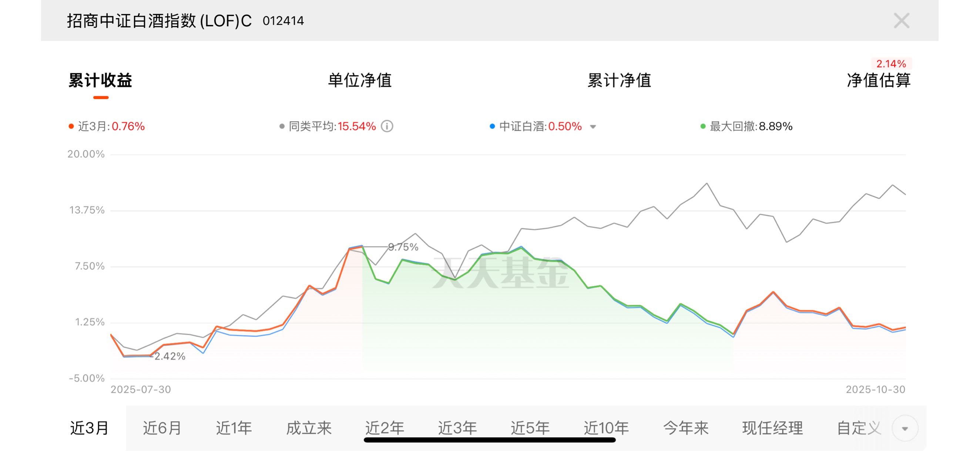Tap the info icon beside 同类平均
This screenshot has height=451, width=980.
point(387,126)
